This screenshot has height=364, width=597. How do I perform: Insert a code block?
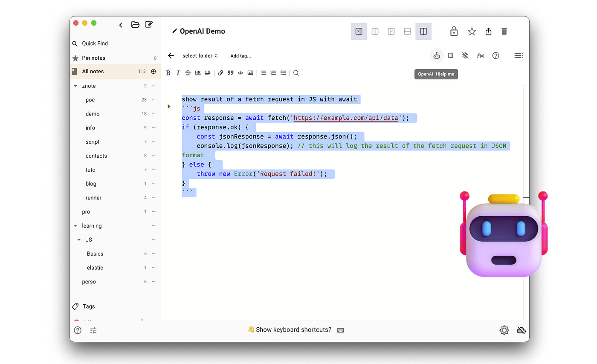pos(240,73)
